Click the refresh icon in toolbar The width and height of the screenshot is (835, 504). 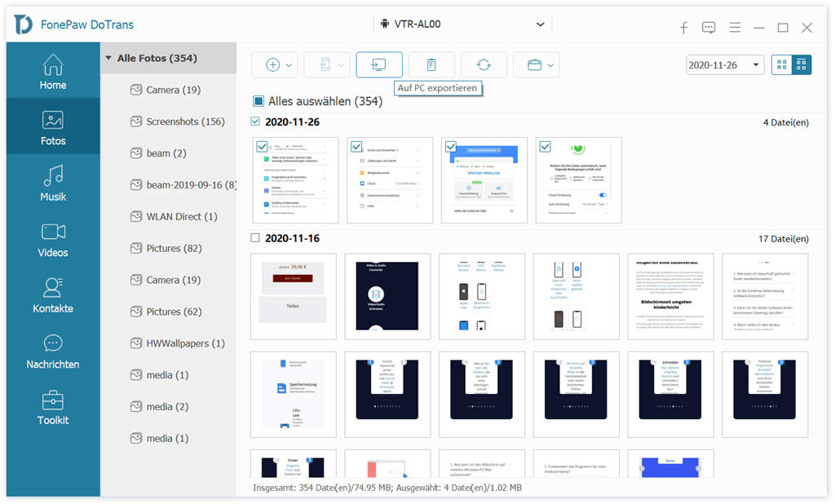click(x=484, y=65)
